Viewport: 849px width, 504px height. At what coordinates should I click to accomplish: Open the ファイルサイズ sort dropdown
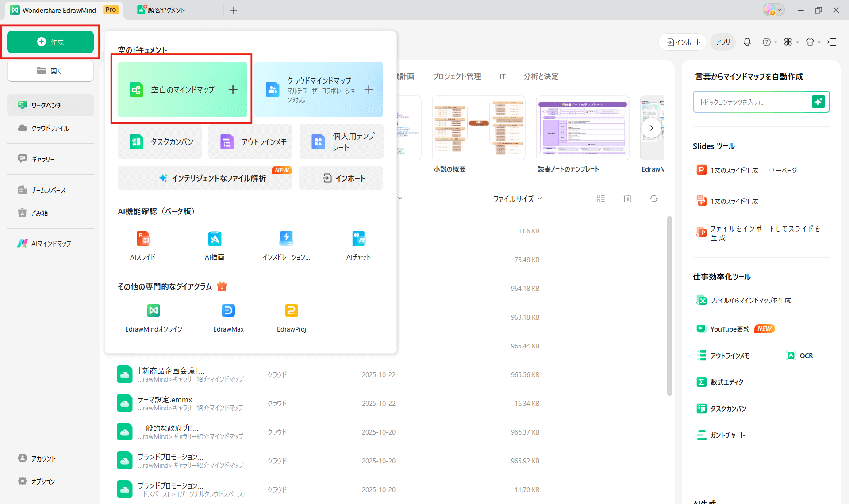click(516, 199)
